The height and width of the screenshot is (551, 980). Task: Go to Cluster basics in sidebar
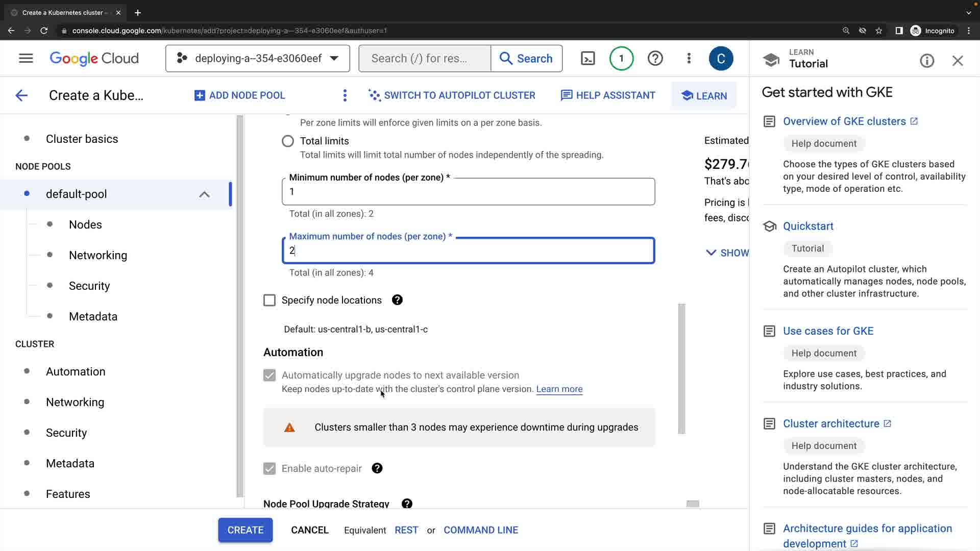point(82,139)
